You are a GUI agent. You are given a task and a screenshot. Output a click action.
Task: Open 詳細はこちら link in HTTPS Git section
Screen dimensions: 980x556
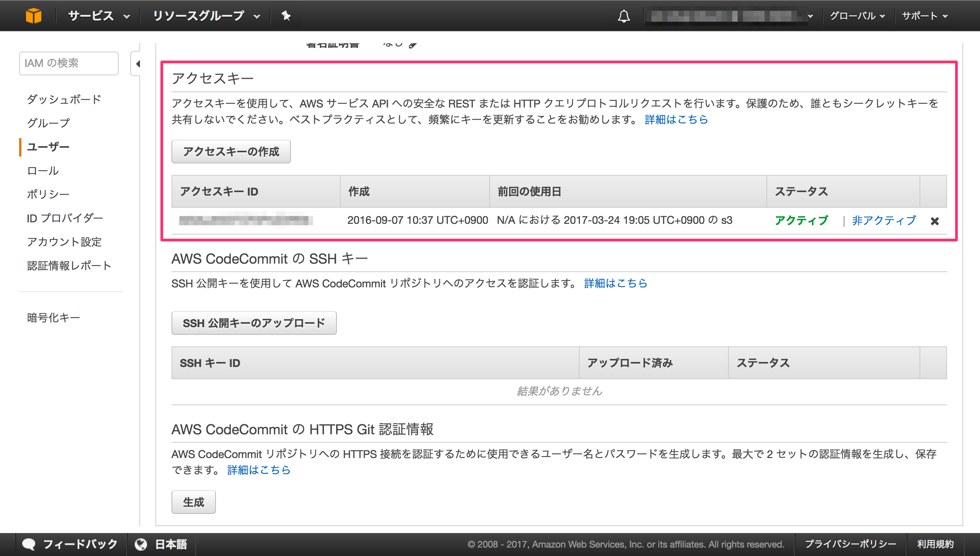point(259,470)
